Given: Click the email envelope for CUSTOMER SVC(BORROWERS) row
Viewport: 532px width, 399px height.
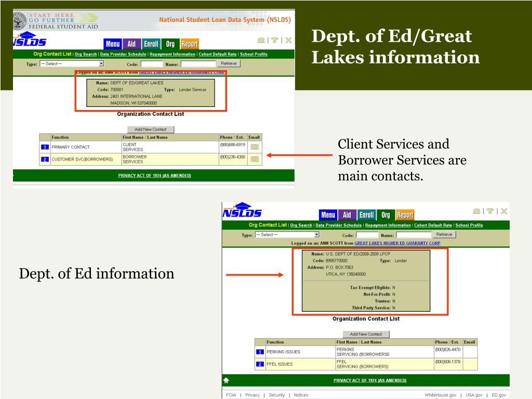Looking at the screenshot, I should tap(255, 159).
